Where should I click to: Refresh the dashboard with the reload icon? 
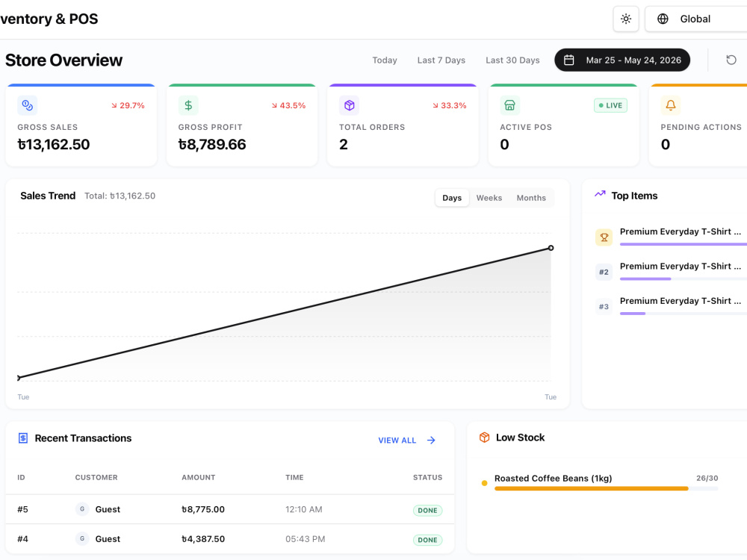point(731,60)
